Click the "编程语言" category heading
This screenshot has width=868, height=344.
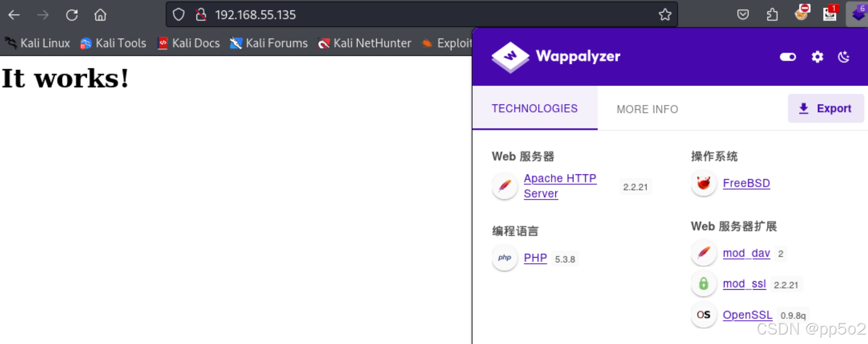(x=515, y=231)
